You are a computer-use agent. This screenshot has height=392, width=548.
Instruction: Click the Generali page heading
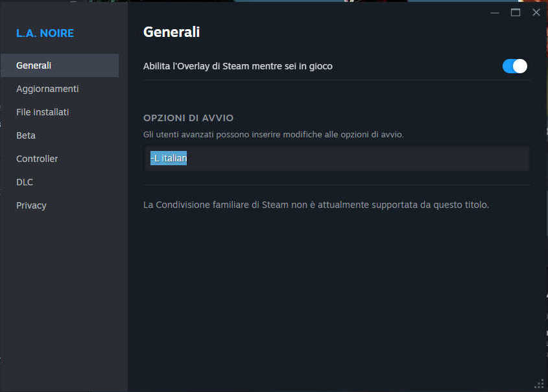coord(172,32)
